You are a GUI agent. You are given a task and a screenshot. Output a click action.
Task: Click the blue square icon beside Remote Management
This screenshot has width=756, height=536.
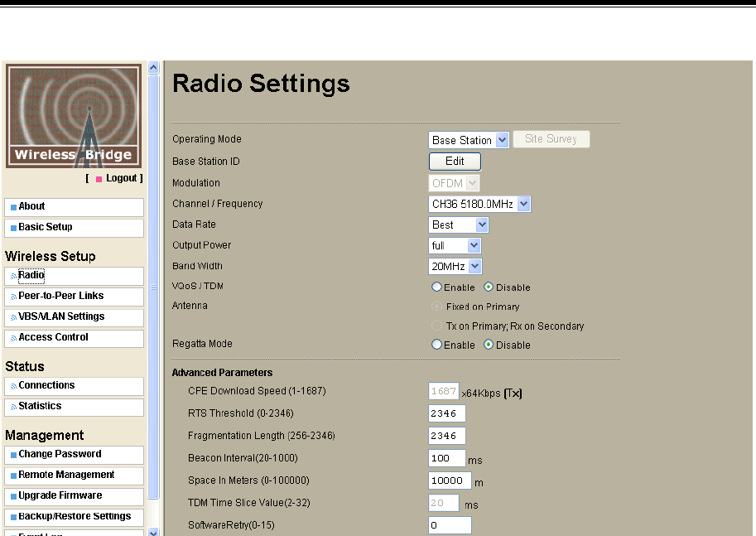click(13, 476)
